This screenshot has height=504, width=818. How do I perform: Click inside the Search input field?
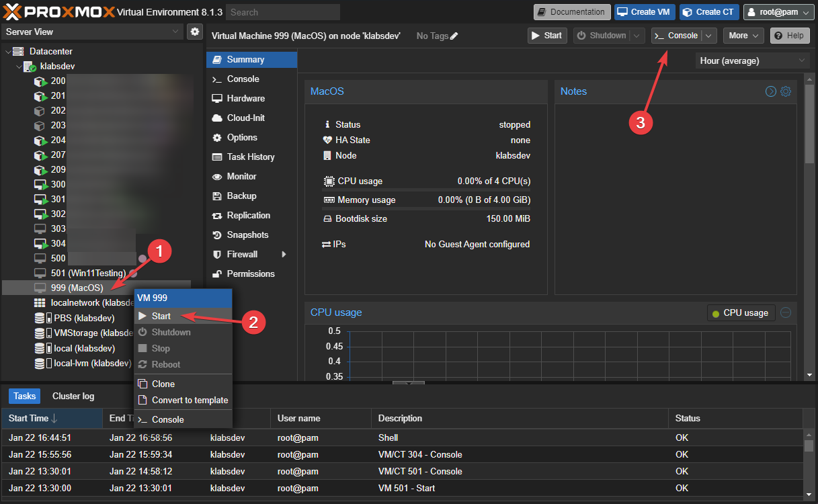(x=282, y=11)
